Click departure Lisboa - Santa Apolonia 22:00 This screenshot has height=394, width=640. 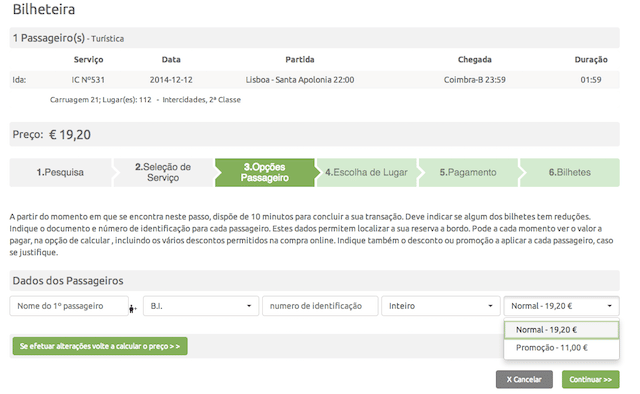[300, 80]
